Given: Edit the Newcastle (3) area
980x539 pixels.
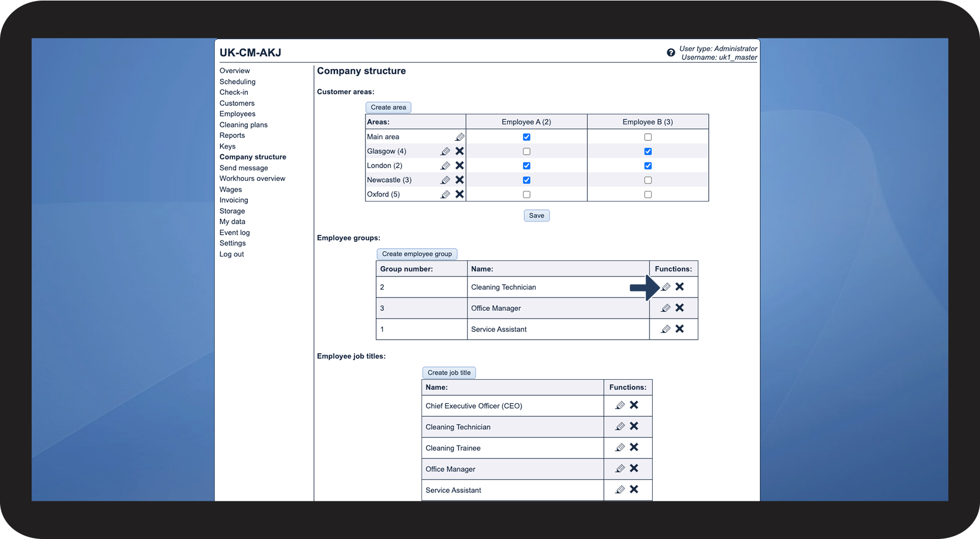Looking at the screenshot, I should (x=445, y=180).
